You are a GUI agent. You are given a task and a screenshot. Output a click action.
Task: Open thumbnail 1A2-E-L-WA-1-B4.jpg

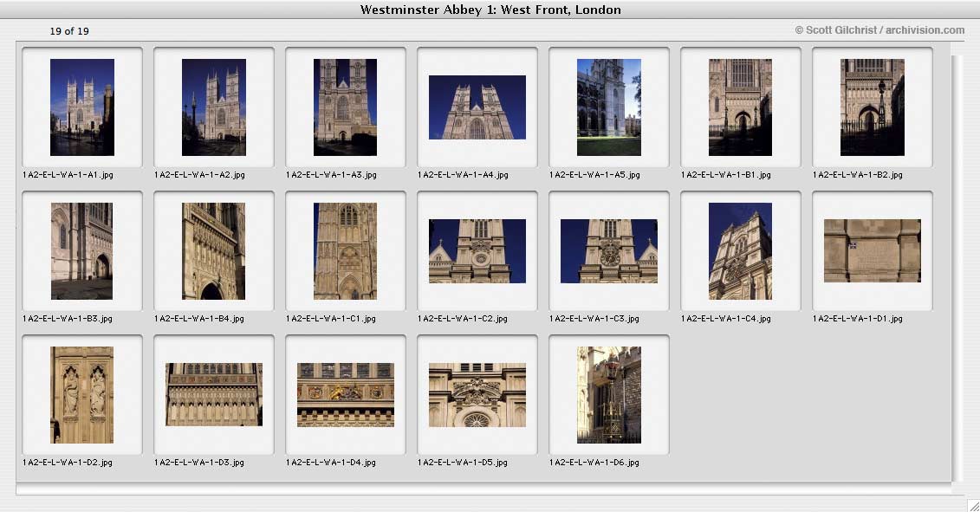214,250
